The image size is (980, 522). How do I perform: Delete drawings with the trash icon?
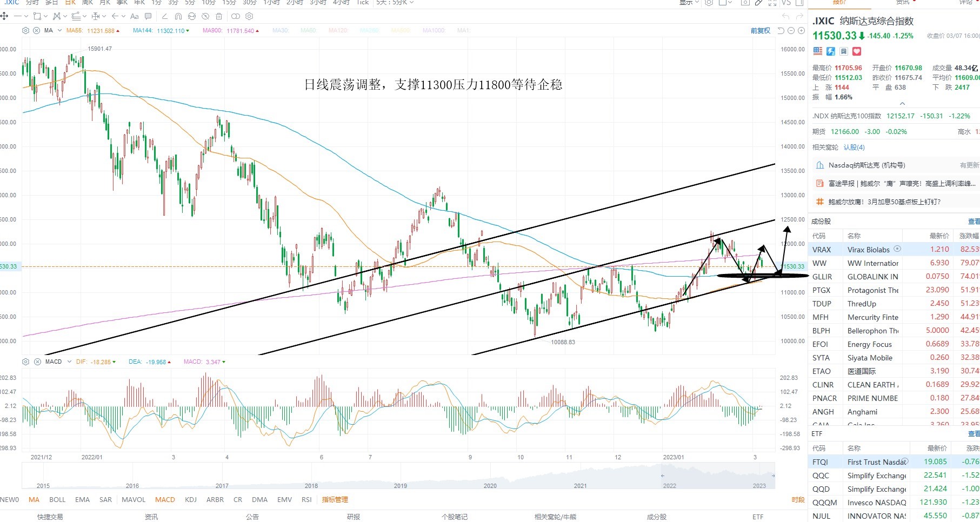(219, 16)
